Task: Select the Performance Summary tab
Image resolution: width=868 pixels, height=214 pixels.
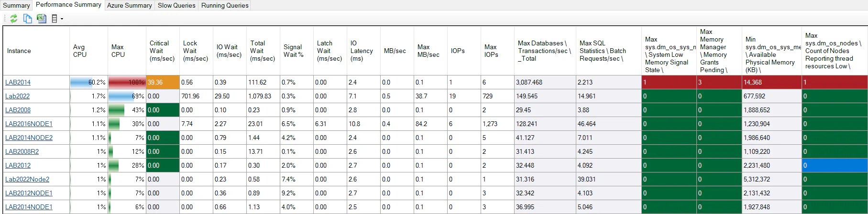Action: point(68,5)
